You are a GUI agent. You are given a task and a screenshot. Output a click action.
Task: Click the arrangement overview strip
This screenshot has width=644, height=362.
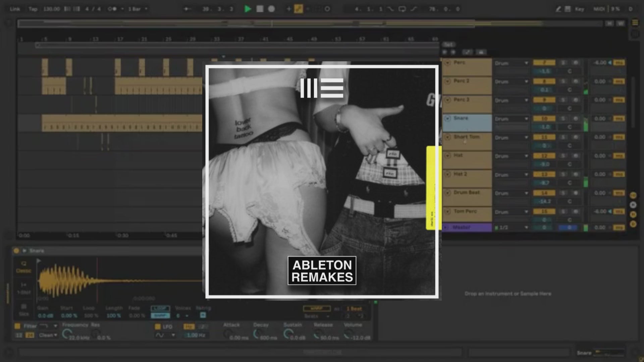[x=310, y=23]
